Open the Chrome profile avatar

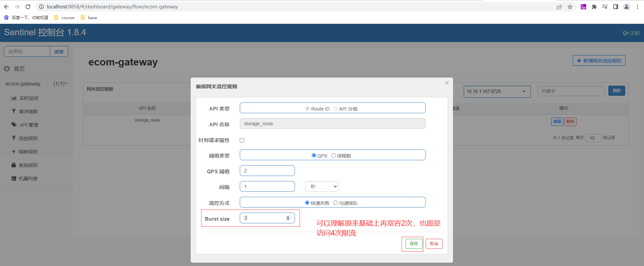pos(627,7)
